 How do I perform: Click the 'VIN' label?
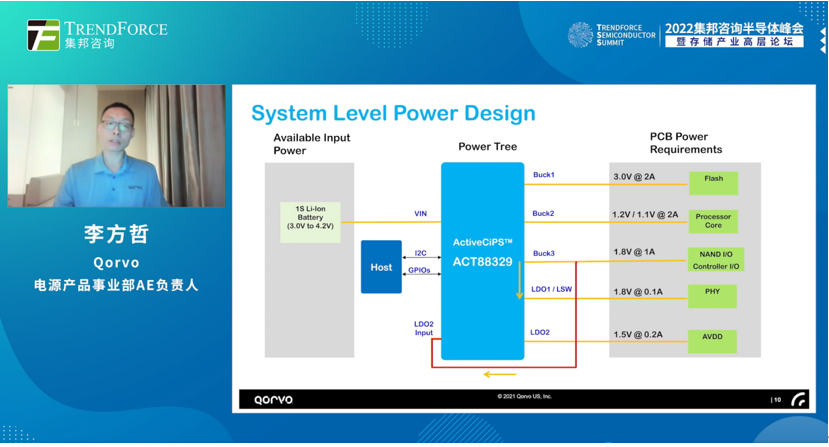point(420,214)
